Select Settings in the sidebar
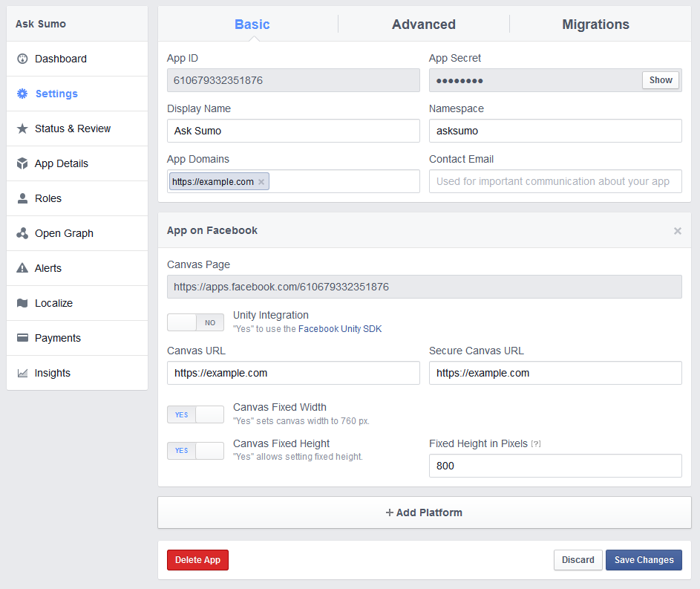This screenshot has height=589, width=700. click(x=77, y=94)
